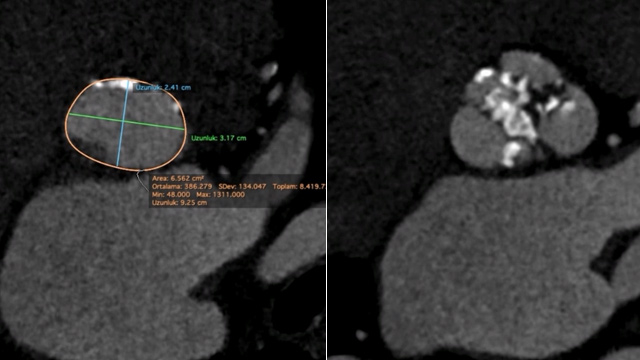Screen dimensions: 640x360
Task: Click the 'Max: 1311.000' value
Action: pyautogui.click(x=220, y=195)
